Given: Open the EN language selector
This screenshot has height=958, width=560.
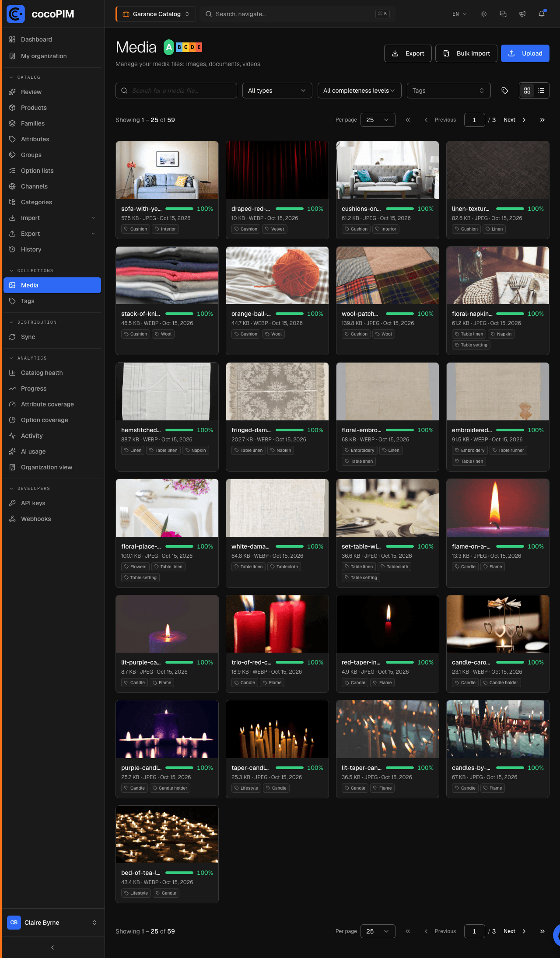Looking at the screenshot, I should coord(459,14).
